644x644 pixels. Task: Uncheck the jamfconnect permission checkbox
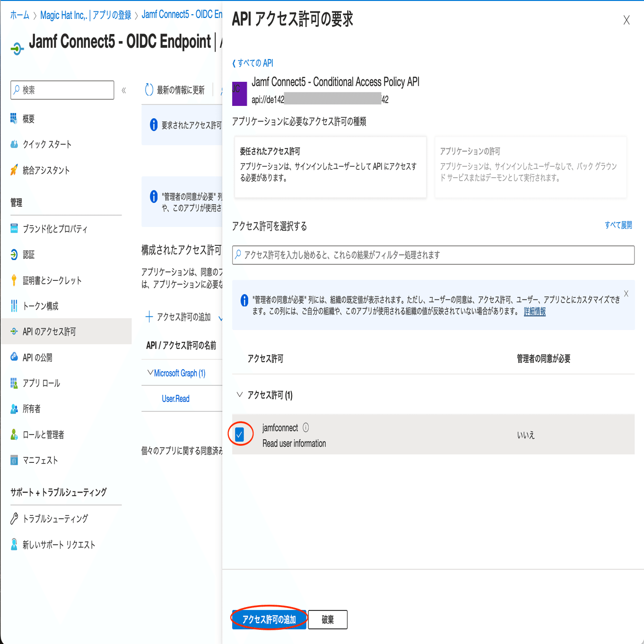click(240, 433)
